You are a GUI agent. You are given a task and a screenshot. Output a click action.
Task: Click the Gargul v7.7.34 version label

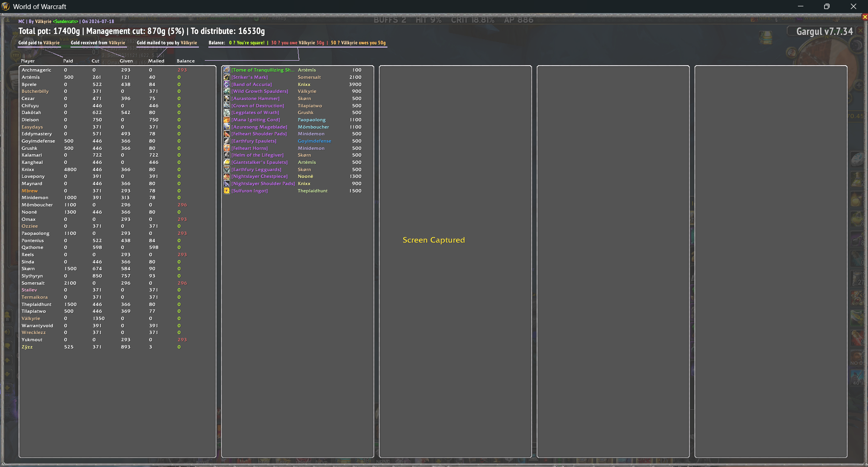[x=825, y=32]
